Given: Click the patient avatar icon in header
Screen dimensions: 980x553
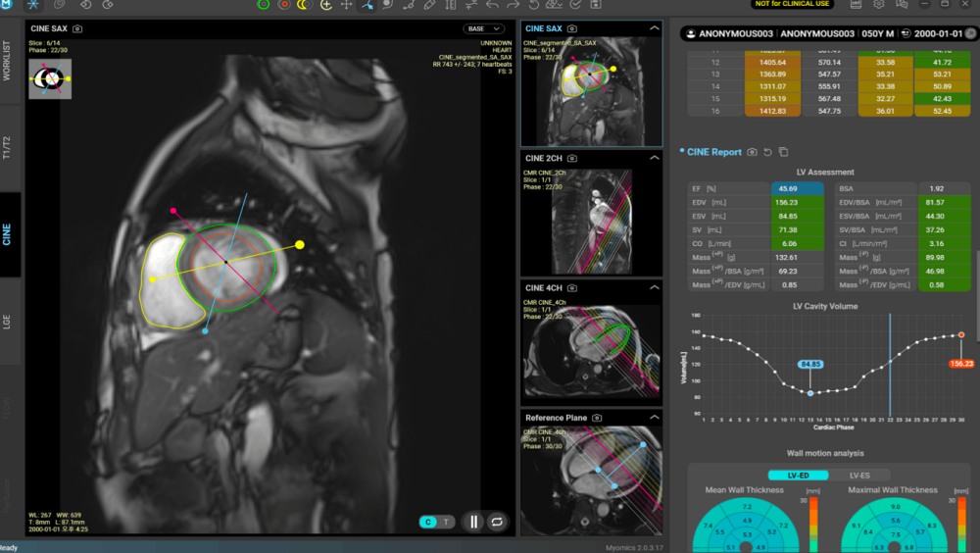Looking at the screenshot, I should (691, 33).
